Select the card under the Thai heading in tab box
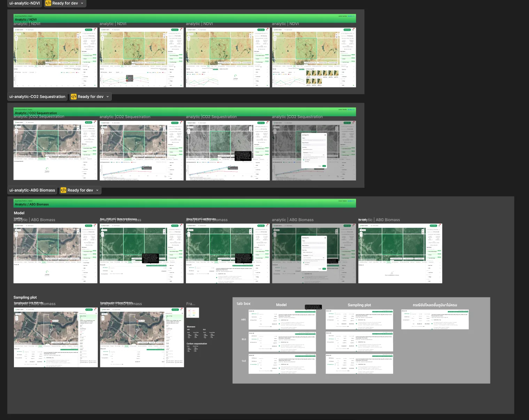Viewport: 529px width, 420px height. tap(435, 319)
